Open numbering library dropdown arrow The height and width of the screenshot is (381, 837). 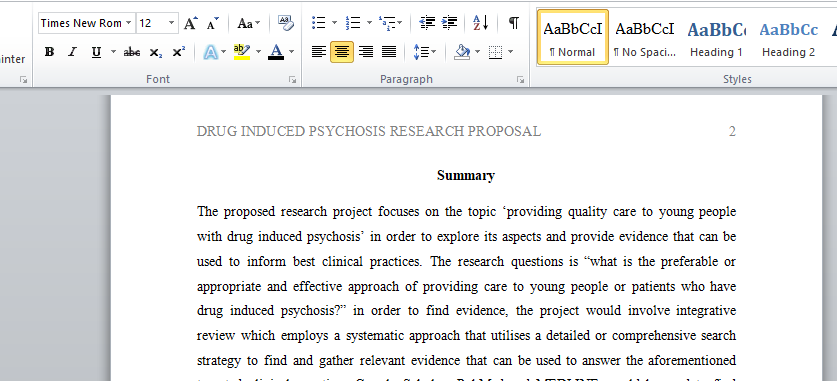pyautogui.click(x=369, y=23)
